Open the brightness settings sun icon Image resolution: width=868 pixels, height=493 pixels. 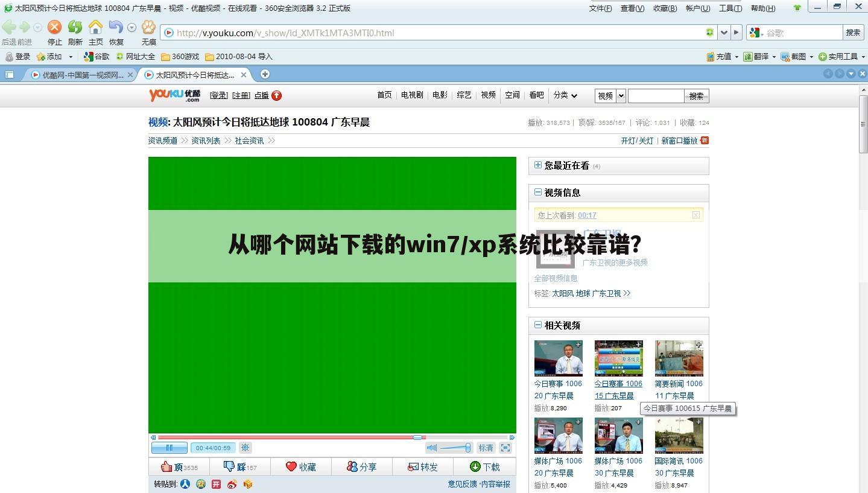245,448
